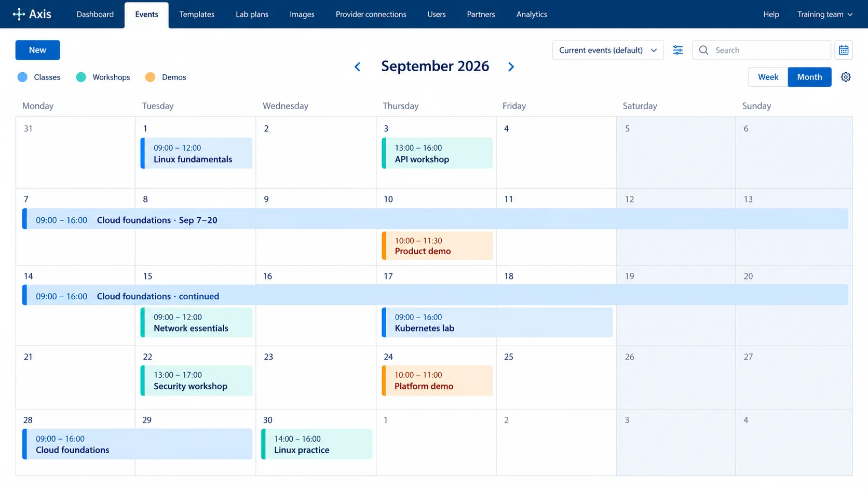Open the Linux practice event
Image resolution: width=868 pixels, height=489 pixels.
pos(317,444)
